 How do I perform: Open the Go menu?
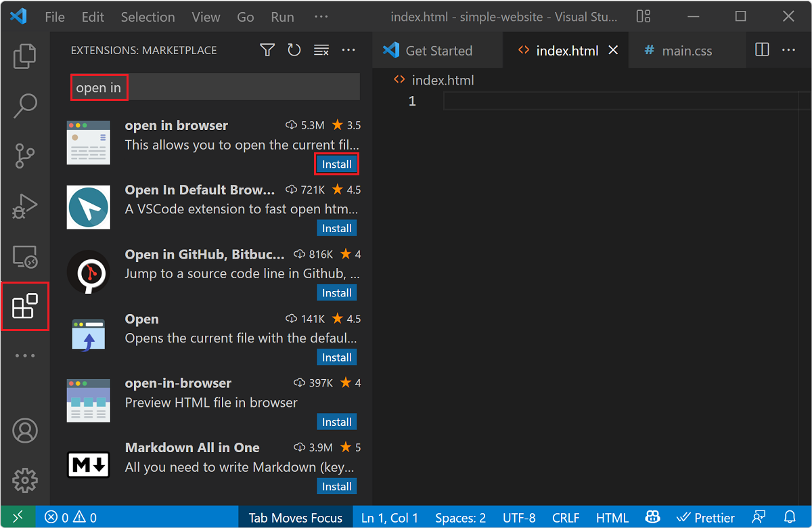(246, 17)
